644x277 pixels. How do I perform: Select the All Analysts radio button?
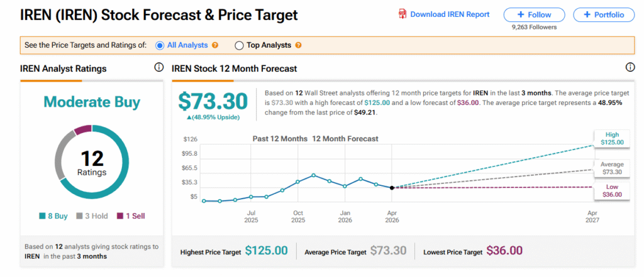[x=160, y=45]
